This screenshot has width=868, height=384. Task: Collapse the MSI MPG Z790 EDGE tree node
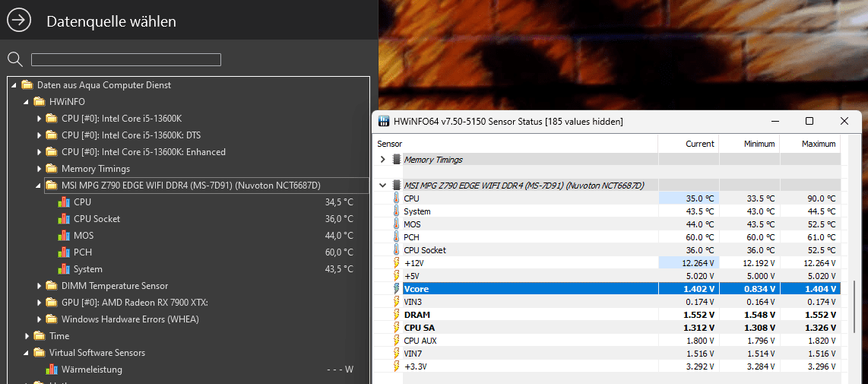(x=38, y=186)
